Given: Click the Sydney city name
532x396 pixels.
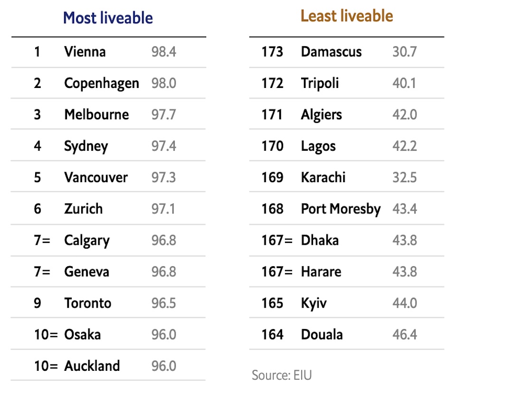Looking at the screenshot, I should (x=86, y=146).
